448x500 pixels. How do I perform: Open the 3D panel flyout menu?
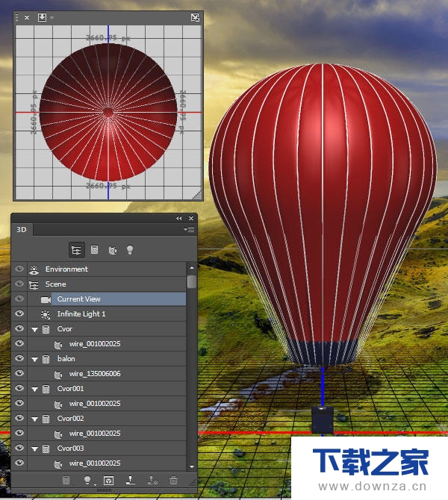pos(189,229)
